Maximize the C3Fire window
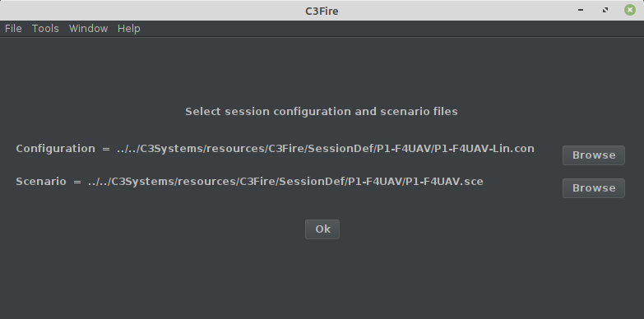 (x=605, y=10)
